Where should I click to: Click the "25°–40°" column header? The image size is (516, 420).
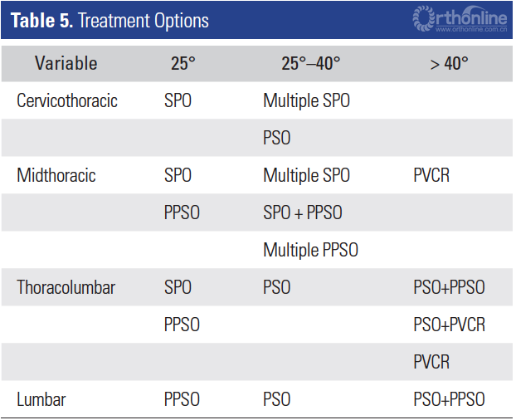310,63
